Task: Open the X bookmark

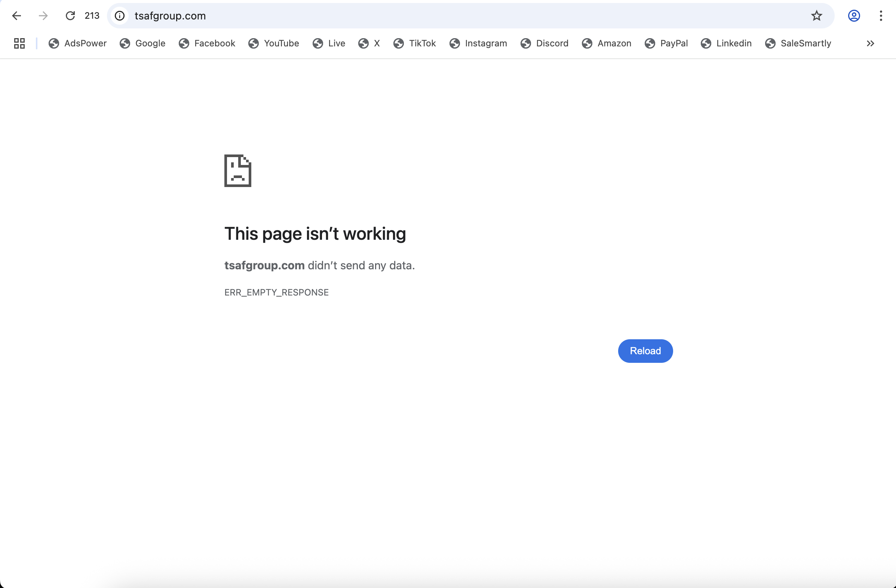Action: pyautogui.click(x=369, y=43)
